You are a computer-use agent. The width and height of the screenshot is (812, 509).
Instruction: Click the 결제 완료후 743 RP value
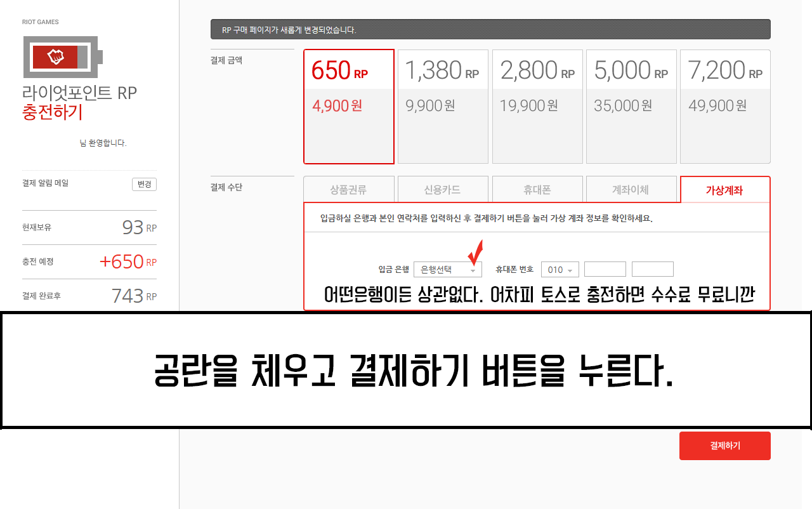[134, 296]
